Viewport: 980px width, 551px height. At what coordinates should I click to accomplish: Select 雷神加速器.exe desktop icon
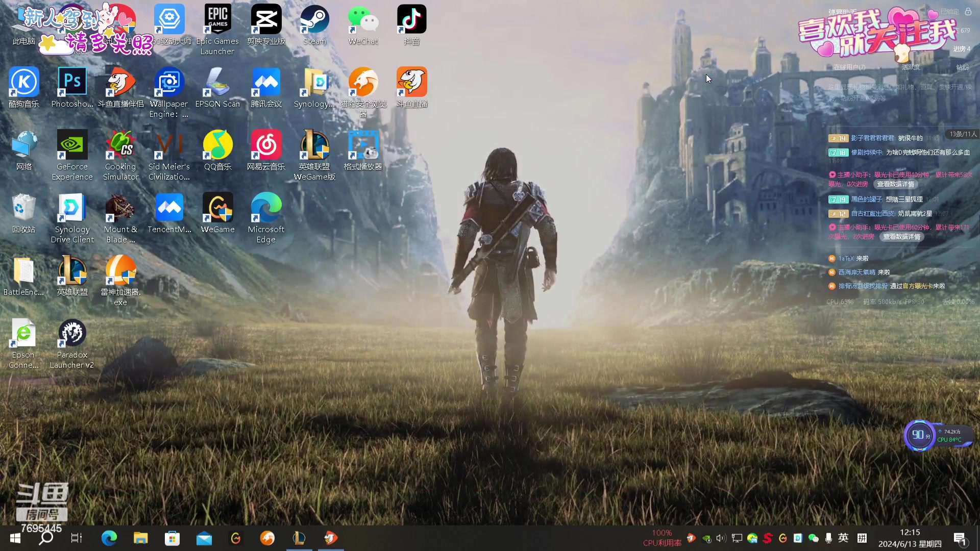pyautogui.click(x=120, y=281)
